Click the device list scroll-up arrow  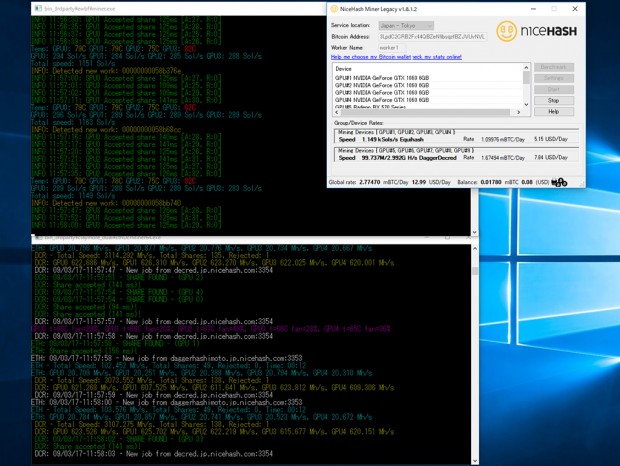click(526, 68)
